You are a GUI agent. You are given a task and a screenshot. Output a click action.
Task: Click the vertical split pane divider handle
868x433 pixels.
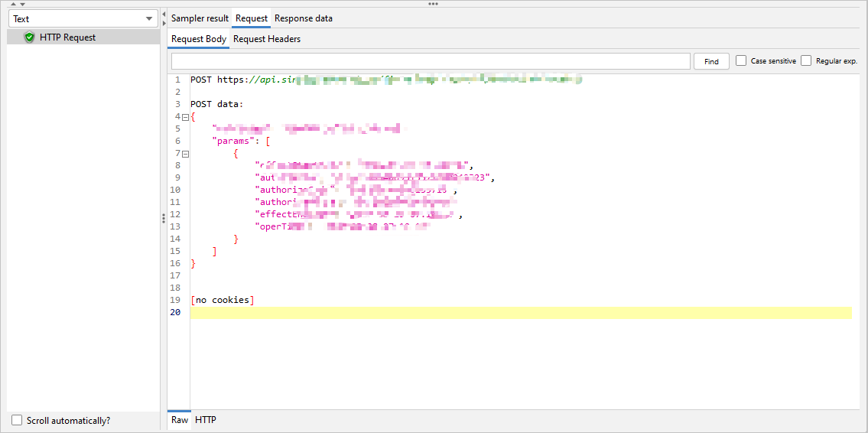(163, 219)
